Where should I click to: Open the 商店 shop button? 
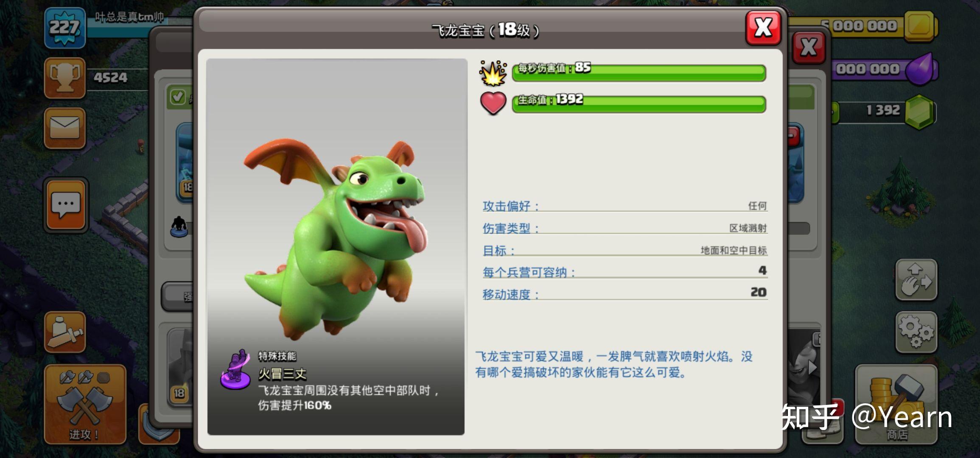click(x=896, y=405)
